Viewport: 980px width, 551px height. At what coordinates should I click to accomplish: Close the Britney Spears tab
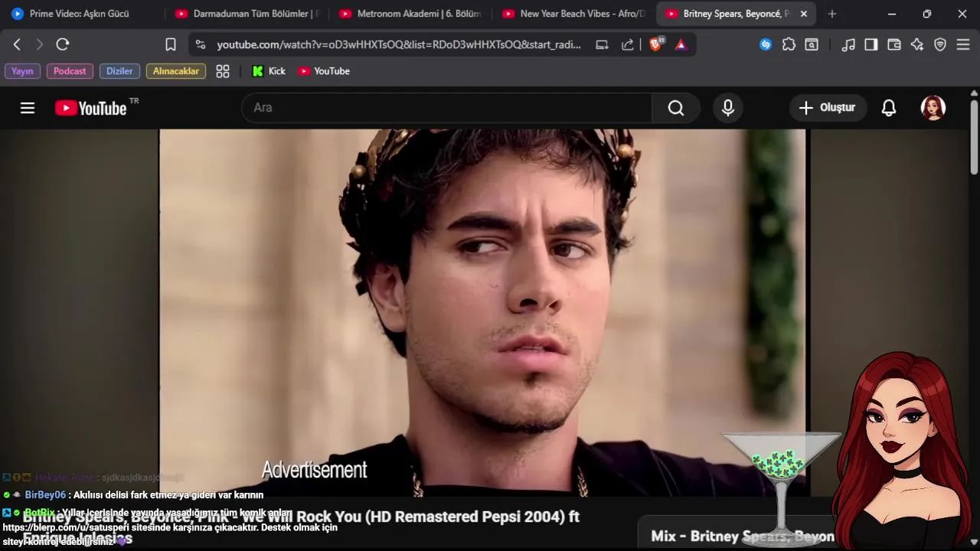coord(804,14)
